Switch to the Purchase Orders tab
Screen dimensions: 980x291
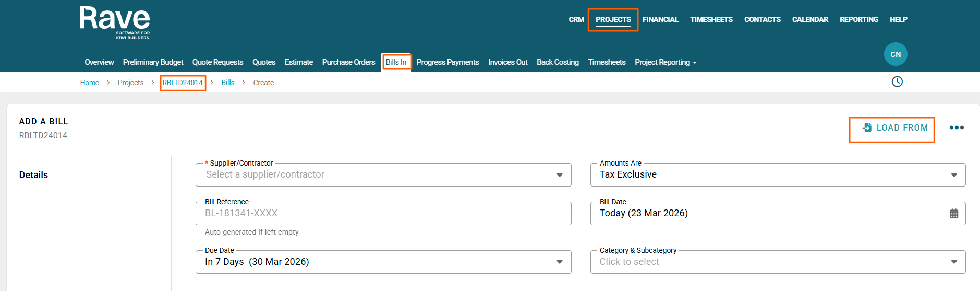click(x=348, y=62)
